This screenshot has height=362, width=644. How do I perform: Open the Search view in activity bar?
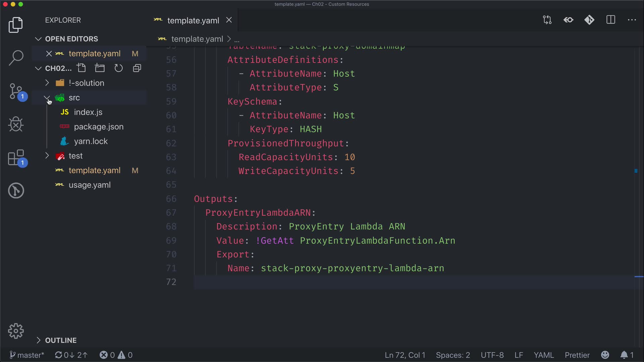tap(16, 58)
